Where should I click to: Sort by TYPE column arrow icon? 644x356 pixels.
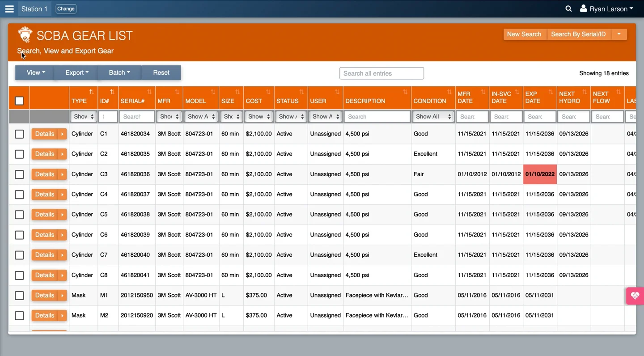tap(91, 92)
